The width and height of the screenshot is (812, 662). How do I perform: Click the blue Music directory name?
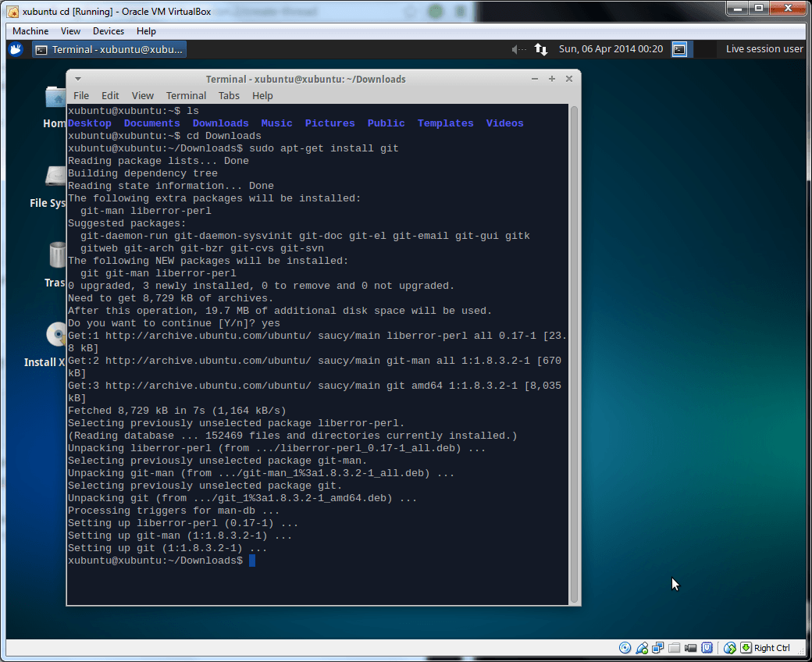pyautogui.click(x=276, y=123)
